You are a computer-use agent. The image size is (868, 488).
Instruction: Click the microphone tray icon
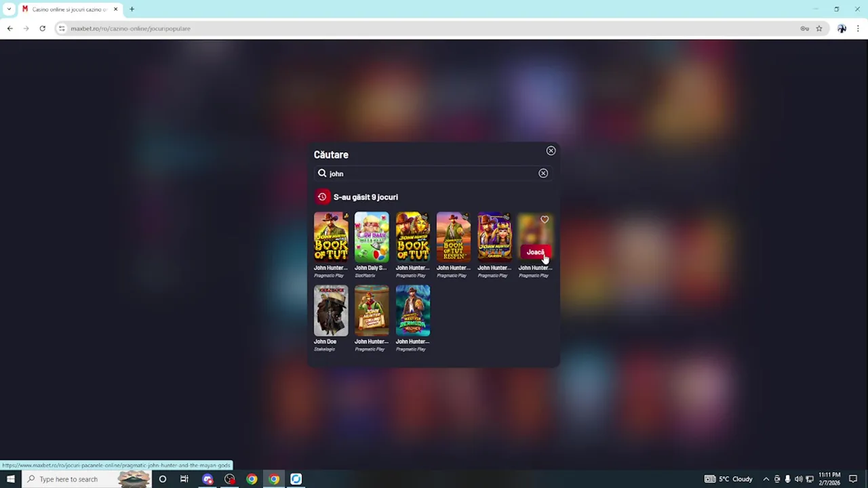pos(787,479)
